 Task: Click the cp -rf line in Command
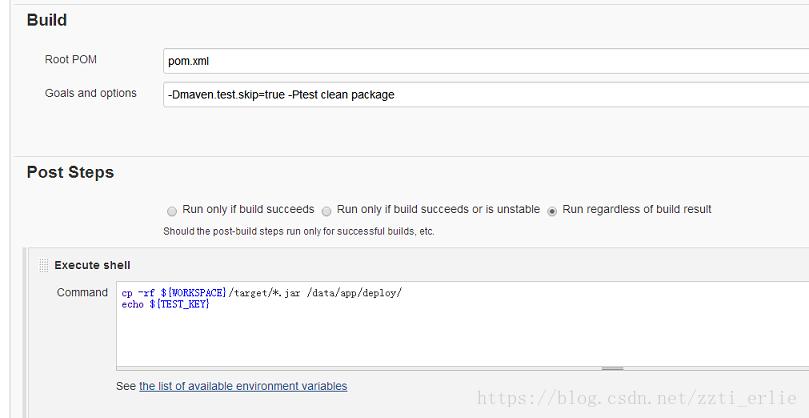(261, 293)
